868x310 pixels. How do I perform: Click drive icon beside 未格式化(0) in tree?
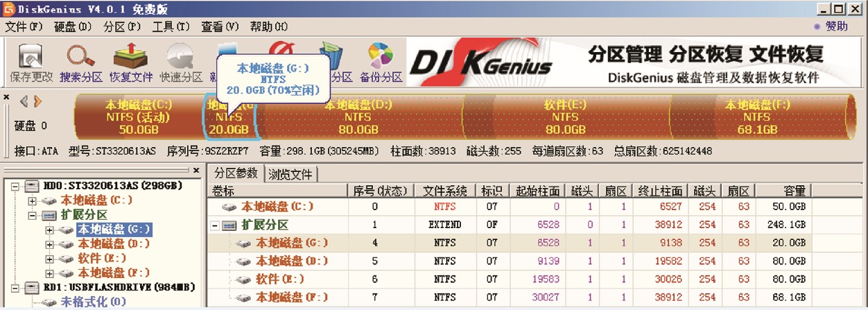pos(51,302)
